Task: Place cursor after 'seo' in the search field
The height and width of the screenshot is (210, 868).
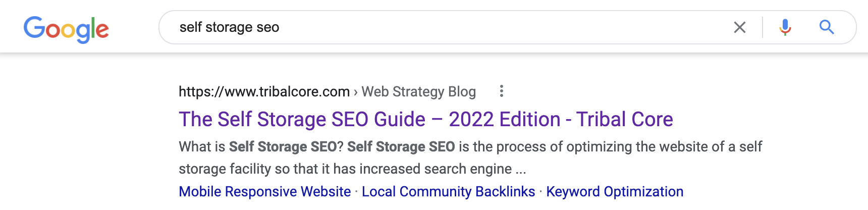Action: (x=281, y=27)
